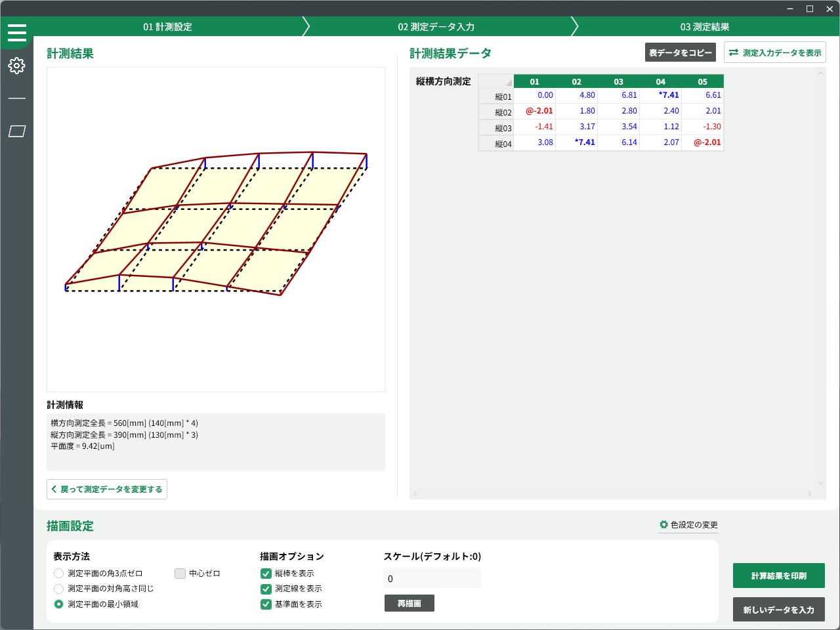Click 表データをコピー button
The width and height of the screenshot is (840, 630).
tap(680, 52)
